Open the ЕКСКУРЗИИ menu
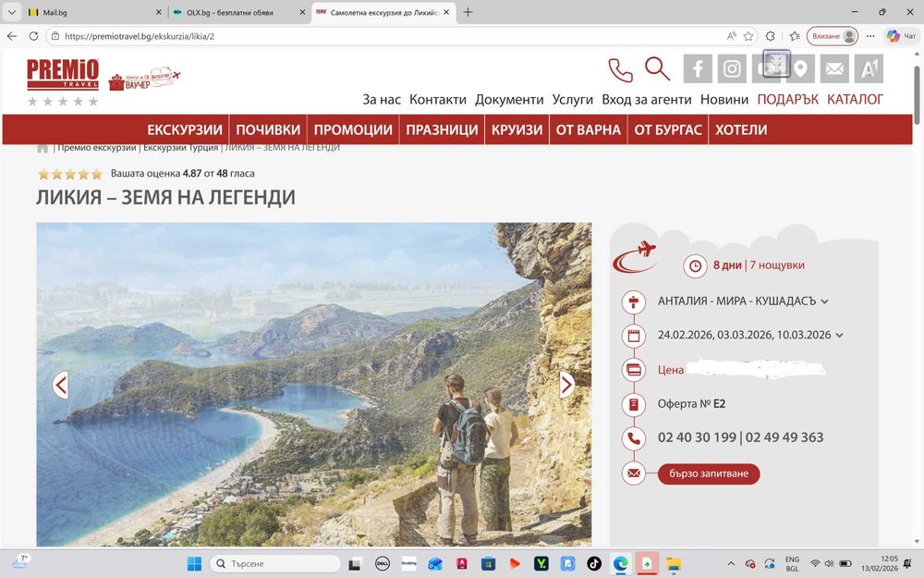Image resolution: width=924 pixels, height=578 pixels. [x=185, y=129]
